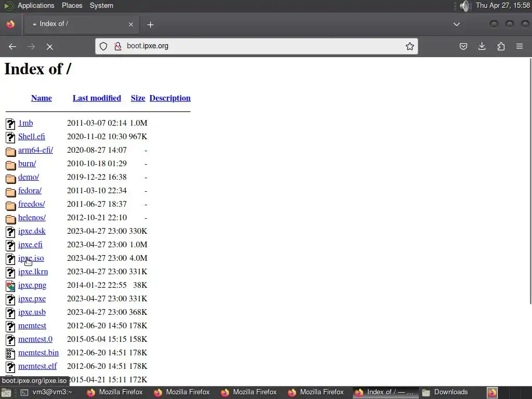
Task: Download the ipxe.dsk link
Action: [32, 231]
